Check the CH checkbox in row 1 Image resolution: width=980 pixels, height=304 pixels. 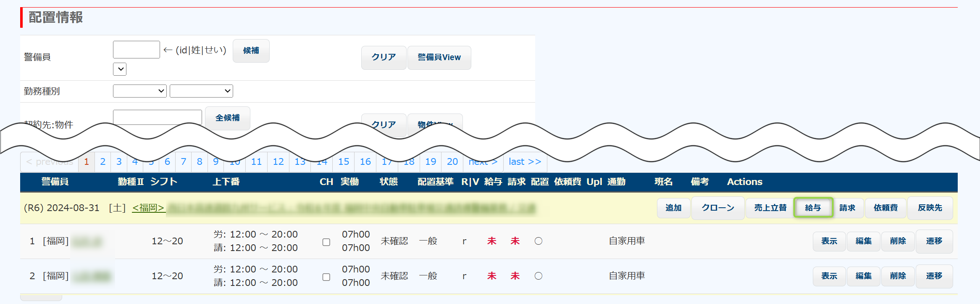coord(326,242)
